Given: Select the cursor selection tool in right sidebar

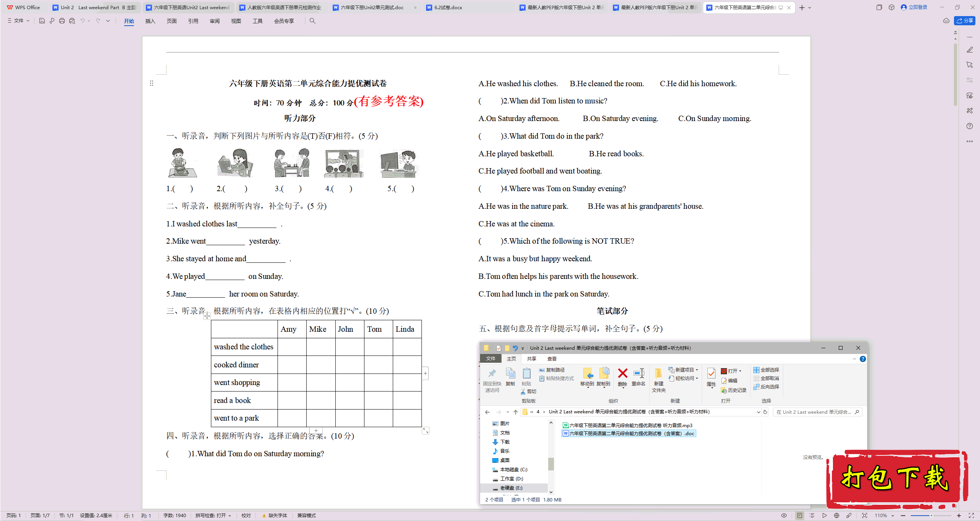Looking at the screenshot, I should point(970,65).
